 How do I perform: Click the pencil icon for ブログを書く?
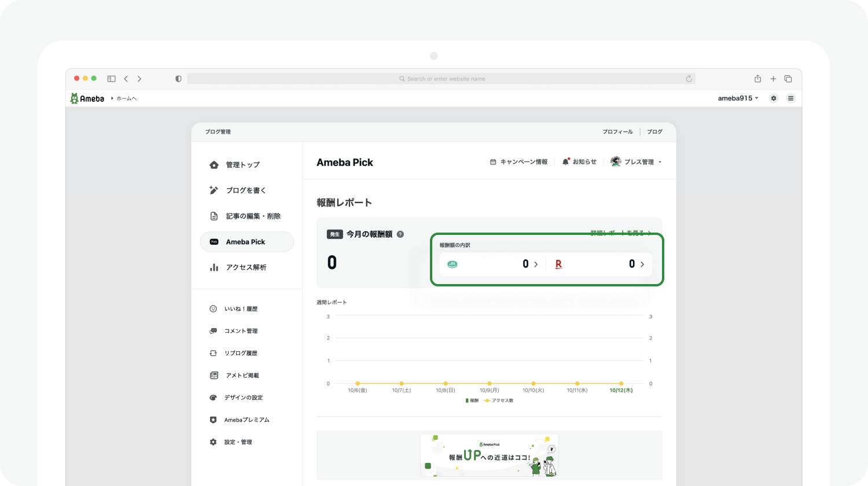[x=214, y=190]
